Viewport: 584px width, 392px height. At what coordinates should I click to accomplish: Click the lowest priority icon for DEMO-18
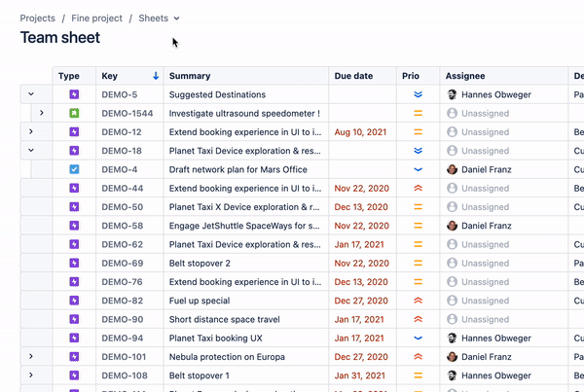point(418,151)
